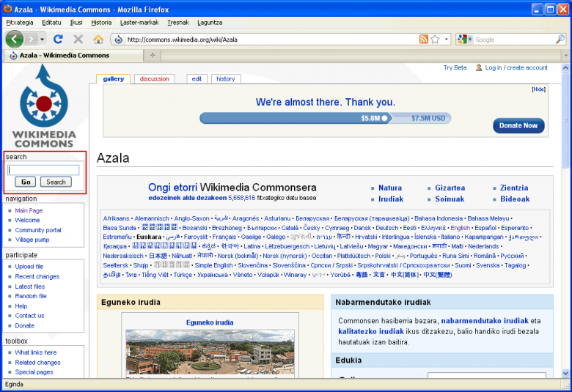Open the Community portal link

(38, 230)
